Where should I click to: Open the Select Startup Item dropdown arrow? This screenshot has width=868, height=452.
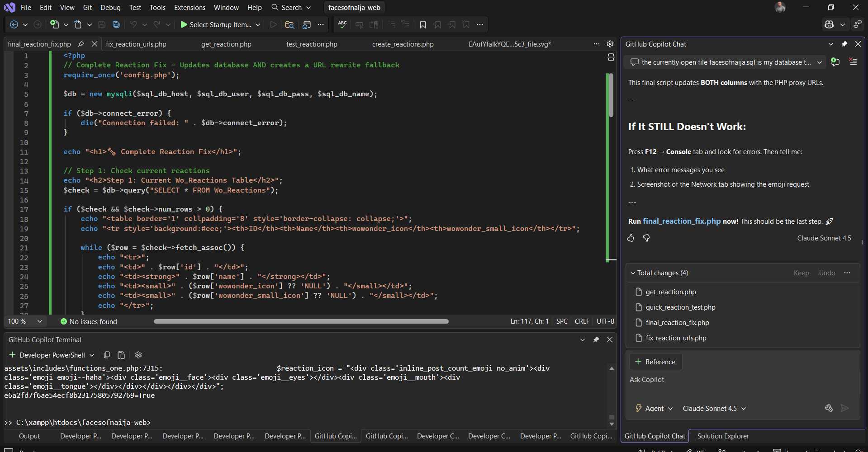[258, 25]
